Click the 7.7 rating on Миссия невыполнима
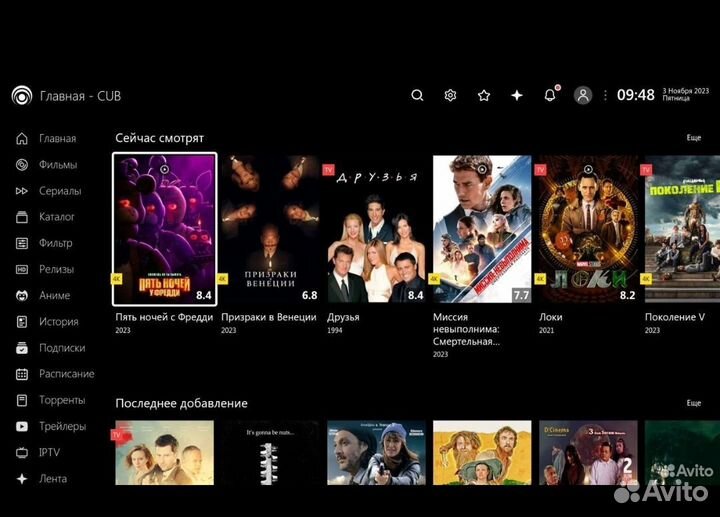720x517 pixels. click(x=521, y=295)
